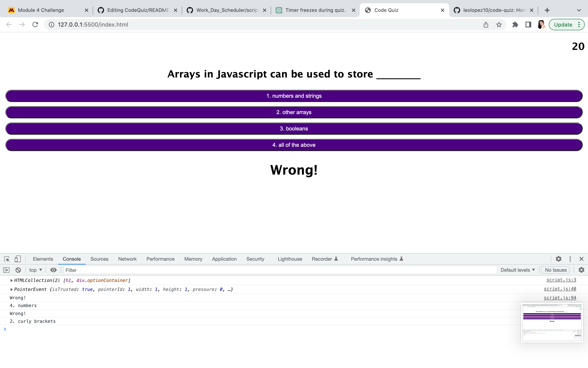The height and width of the screenshot is (368, 588).
Task: Open the JavaScript context 'top' dropdown
Action: point(36,270)
